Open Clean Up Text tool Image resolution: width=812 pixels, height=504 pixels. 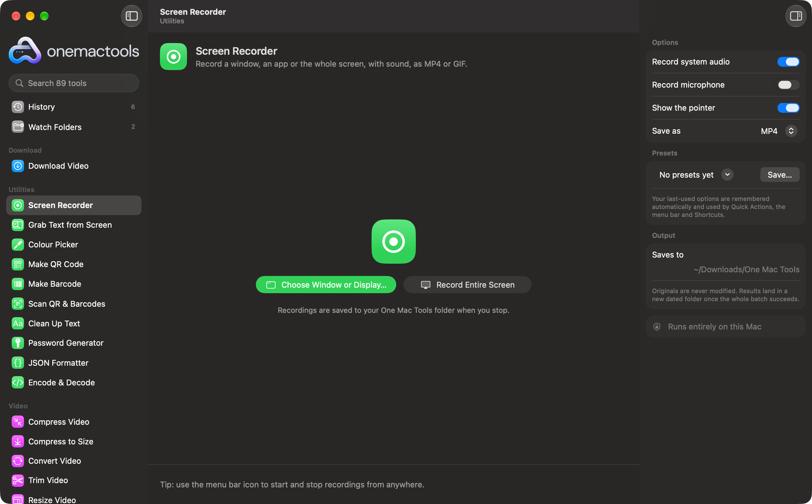[74, 324]
